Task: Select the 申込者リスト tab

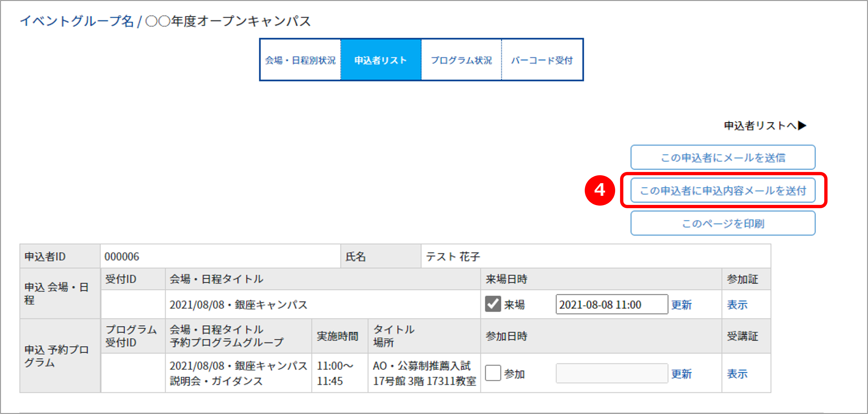Action: [381, 60]
